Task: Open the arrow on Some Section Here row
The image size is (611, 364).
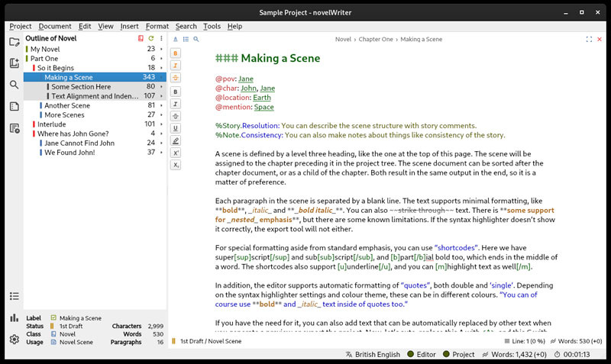Action: coord(161,86)
